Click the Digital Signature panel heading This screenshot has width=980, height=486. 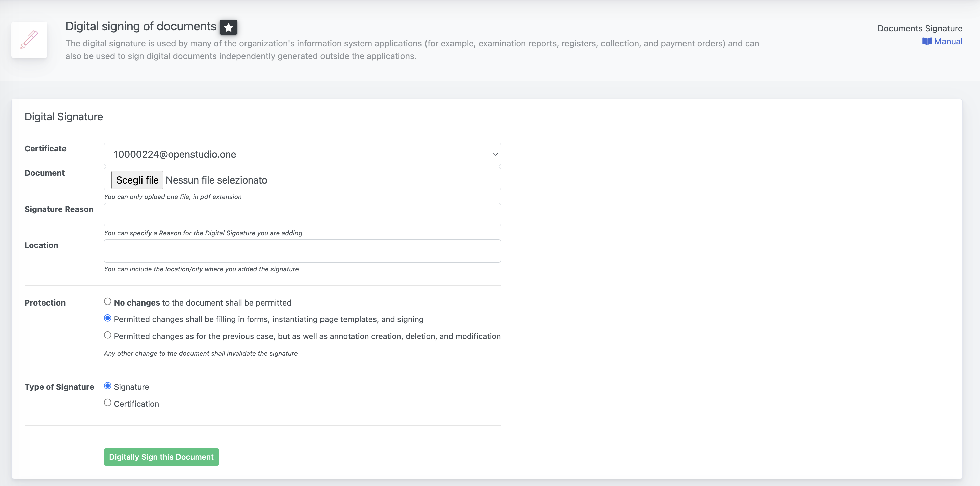(63, 117)
